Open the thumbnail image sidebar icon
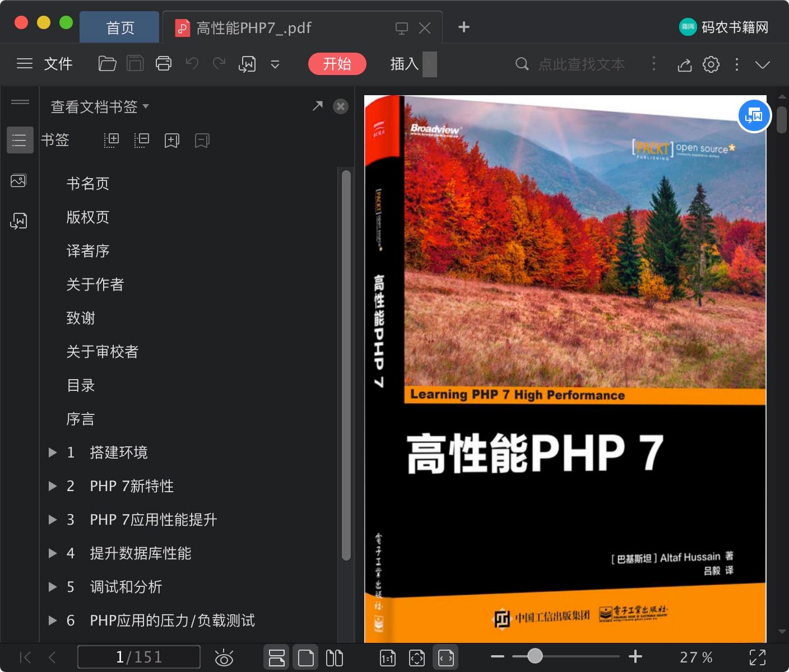Viewport: 789px width, 672px height. click(x=18, y=180)
